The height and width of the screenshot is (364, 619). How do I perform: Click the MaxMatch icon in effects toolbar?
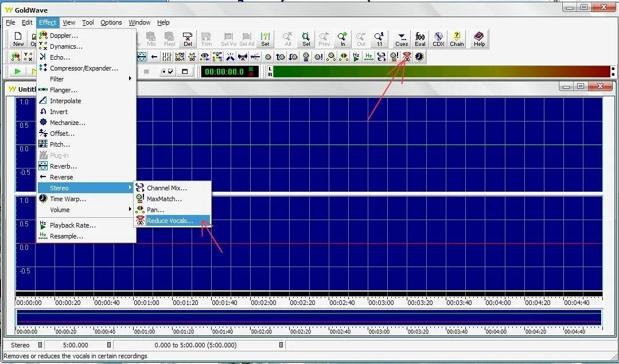394,57
